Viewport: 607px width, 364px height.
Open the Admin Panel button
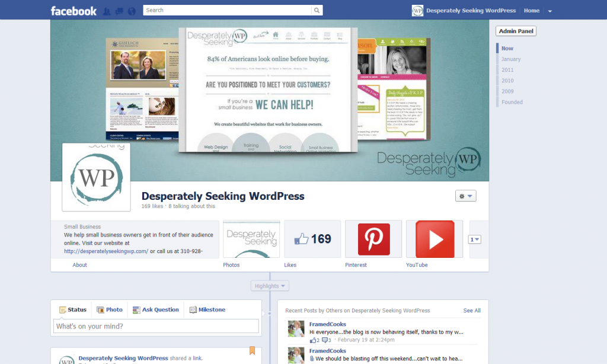coord(516,31)
